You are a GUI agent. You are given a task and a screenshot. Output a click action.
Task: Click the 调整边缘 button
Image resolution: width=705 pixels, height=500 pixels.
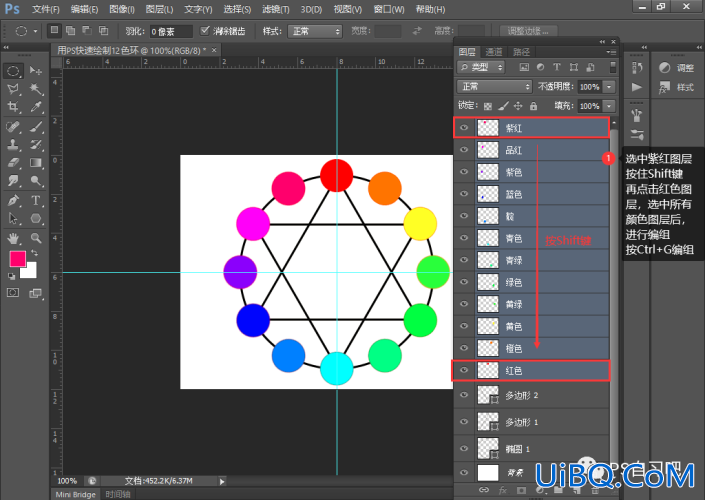click(529, 31)
